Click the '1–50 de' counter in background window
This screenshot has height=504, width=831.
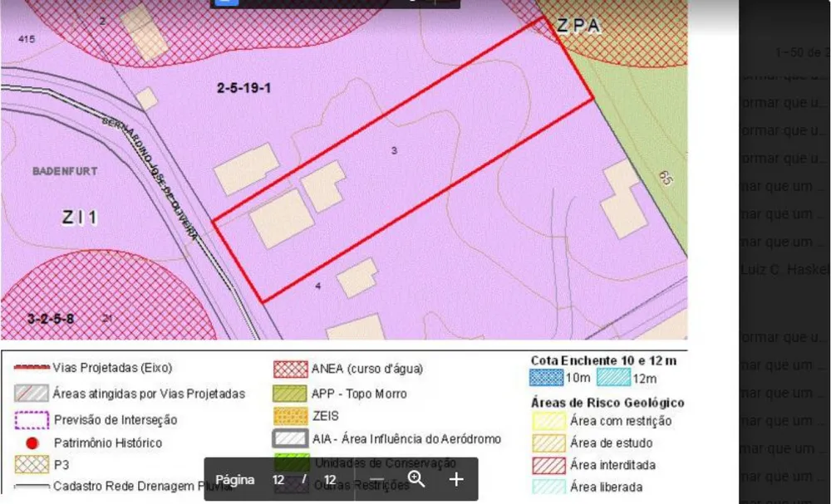(x=798, y=52)
